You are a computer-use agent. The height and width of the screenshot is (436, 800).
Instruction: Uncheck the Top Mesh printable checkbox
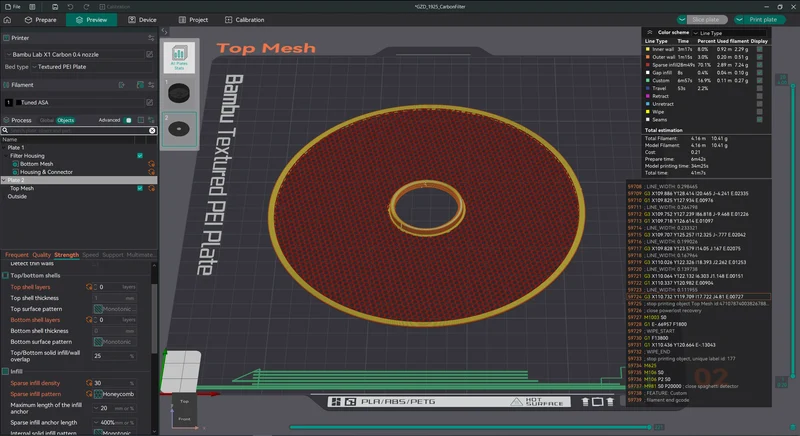coord(140,189)
